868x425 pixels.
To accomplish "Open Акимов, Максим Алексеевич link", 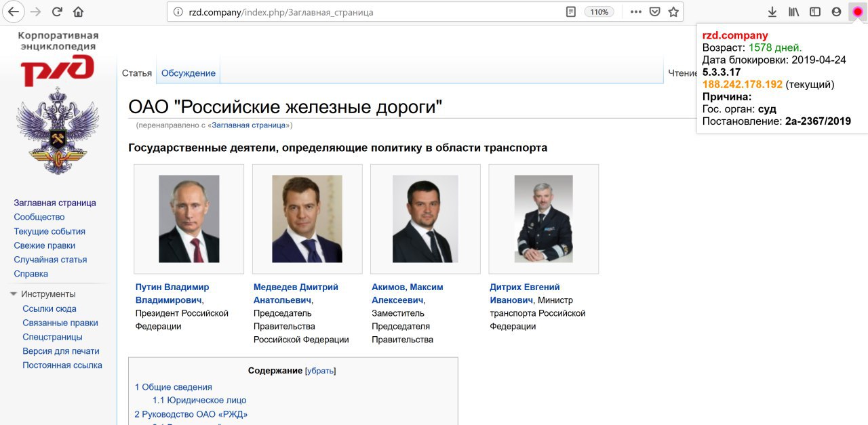I will pos(407,294).
